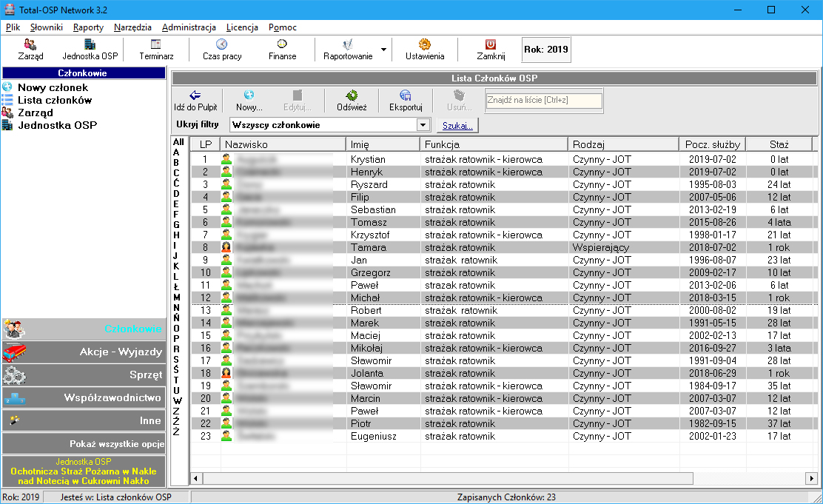The image size is (823, 504).
Task: Filter list by letter W
Action: tap(178, 400)
